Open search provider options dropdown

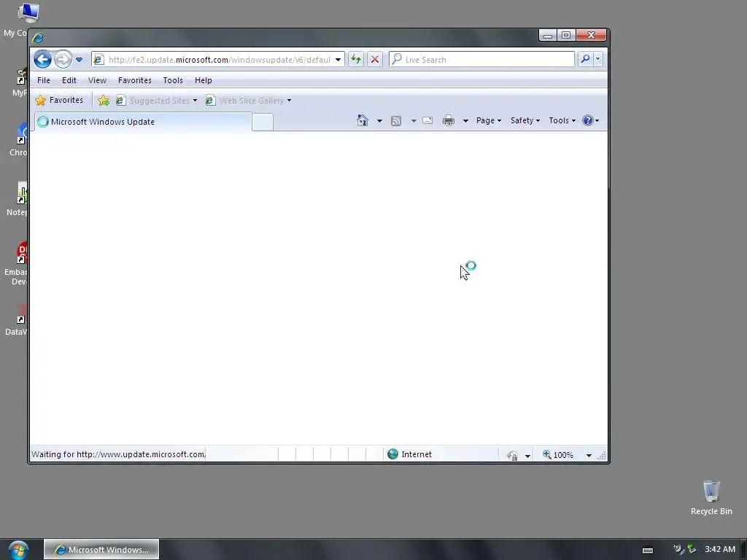(598, 59)
